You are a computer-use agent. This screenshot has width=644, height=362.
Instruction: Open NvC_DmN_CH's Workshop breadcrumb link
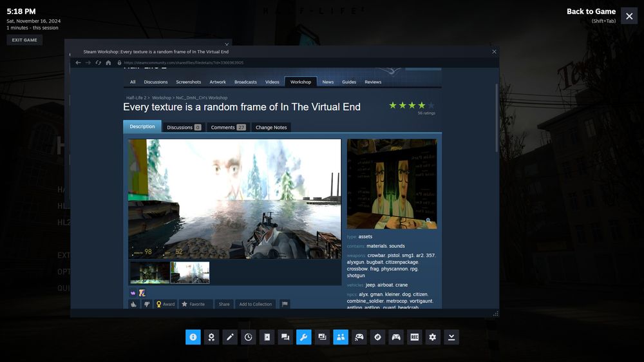pos(202,98)
